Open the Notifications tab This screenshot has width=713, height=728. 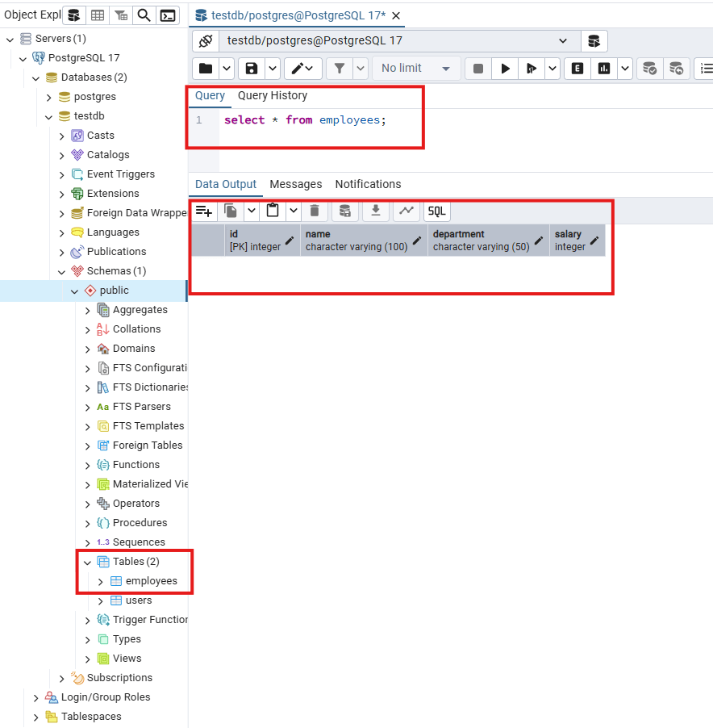[x=369, y=184]
